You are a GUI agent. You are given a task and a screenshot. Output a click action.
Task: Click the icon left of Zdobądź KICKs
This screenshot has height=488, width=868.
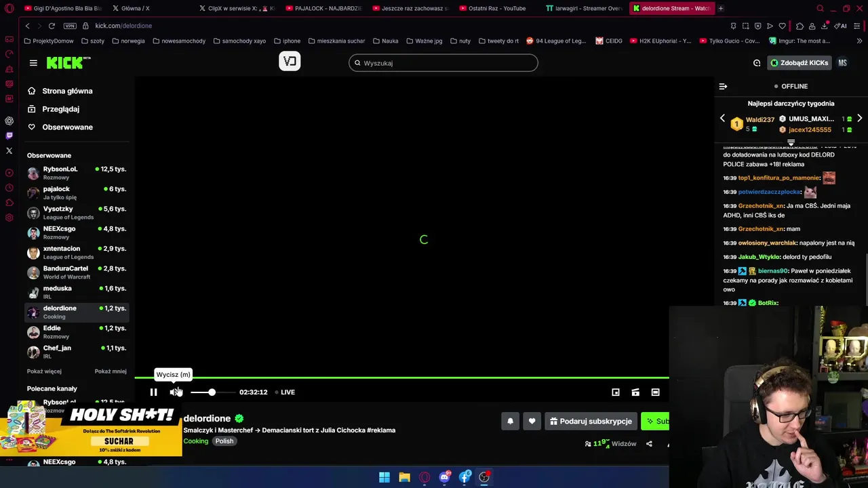pos(757,63)
